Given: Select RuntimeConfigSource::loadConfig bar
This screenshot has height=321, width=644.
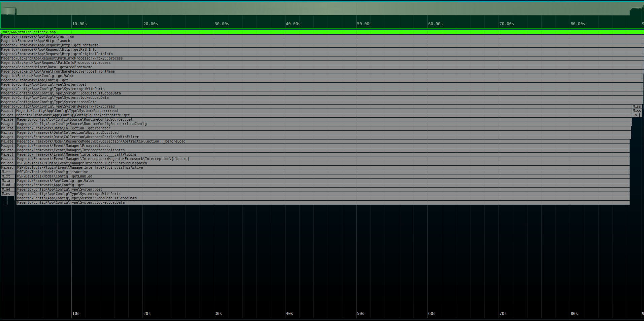Looking at the screenshot, I should (x=324, y=124).
